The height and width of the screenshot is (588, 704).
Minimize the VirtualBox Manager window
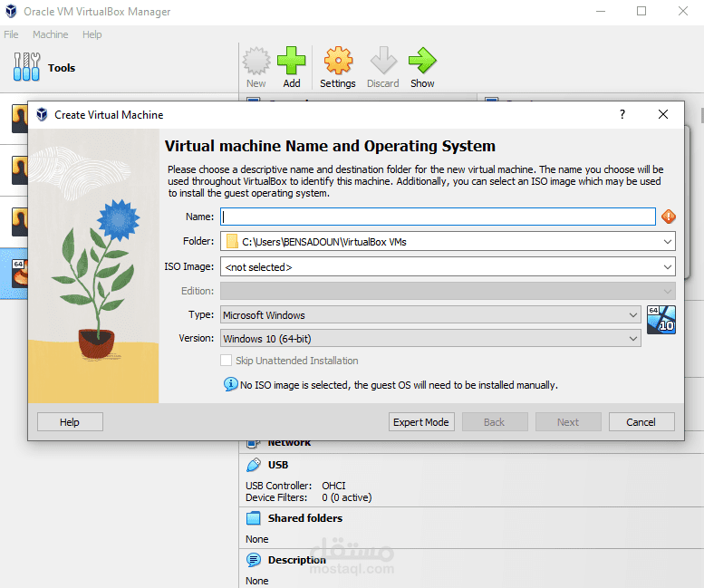[601, 11]
